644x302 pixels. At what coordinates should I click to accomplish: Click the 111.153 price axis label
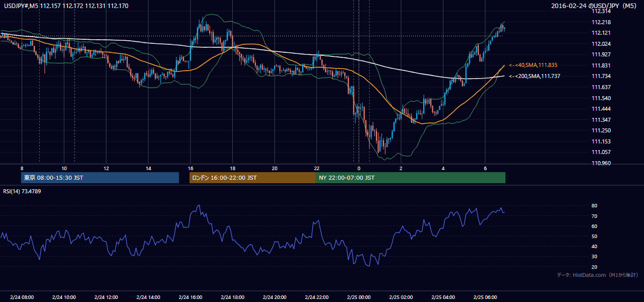point(602,141)
